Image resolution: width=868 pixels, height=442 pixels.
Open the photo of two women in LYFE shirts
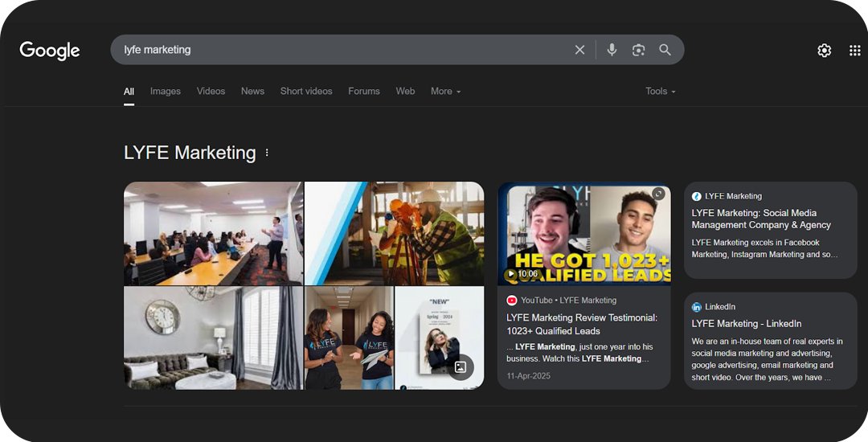click(350, 338)
